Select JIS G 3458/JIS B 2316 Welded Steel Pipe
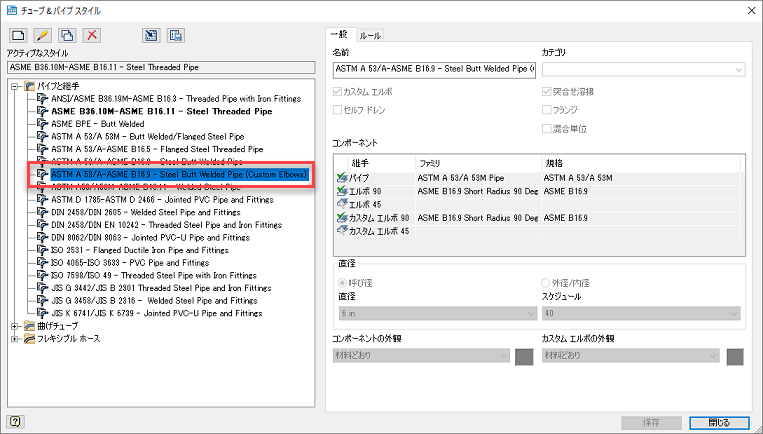Image resolution: width=763 pixels, height=434 pixels. pyautogui.click(x=154, y=301)
